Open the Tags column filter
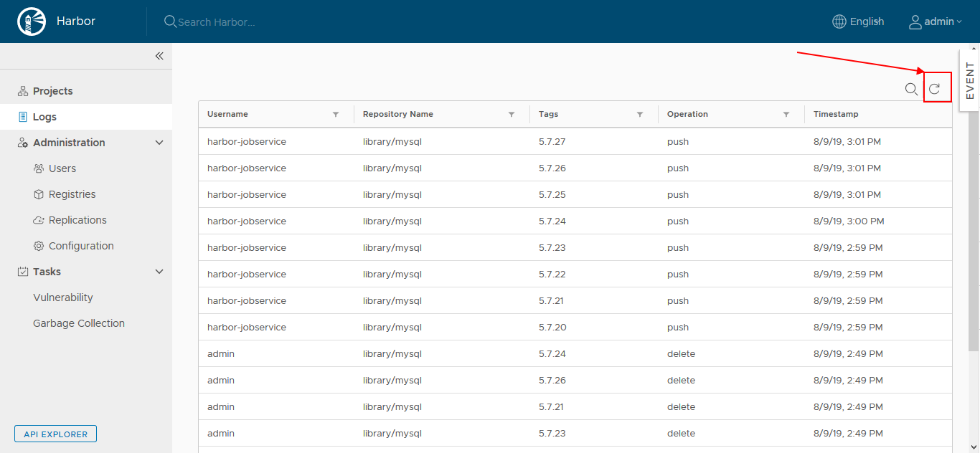Screen dimensions: 980x453 pos(639,114)
